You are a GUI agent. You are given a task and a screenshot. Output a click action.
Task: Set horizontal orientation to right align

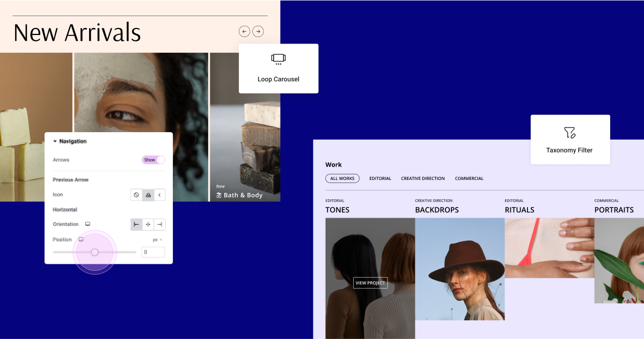(x=159, y=224)
